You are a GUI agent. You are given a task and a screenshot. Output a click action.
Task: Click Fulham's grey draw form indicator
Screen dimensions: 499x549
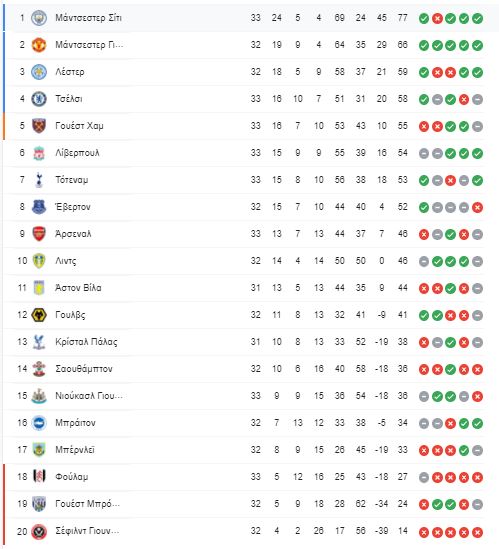[424, 477]
